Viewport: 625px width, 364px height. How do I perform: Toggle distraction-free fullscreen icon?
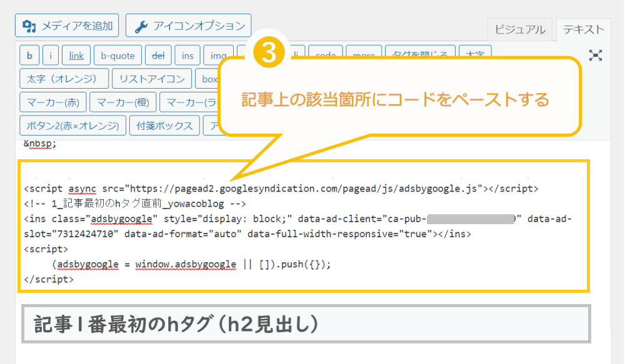click(596, 56)
